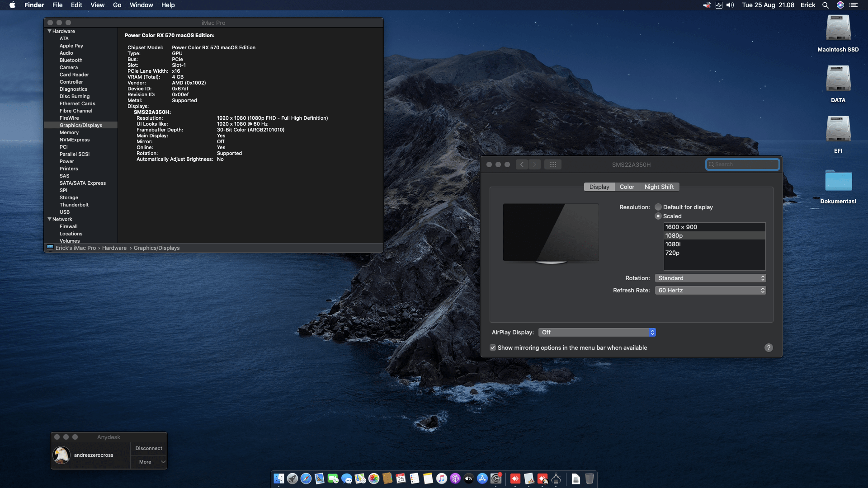Select Storage in the hardware sidebar
Viewport: 868px width, 488px height.
(69, 197)
